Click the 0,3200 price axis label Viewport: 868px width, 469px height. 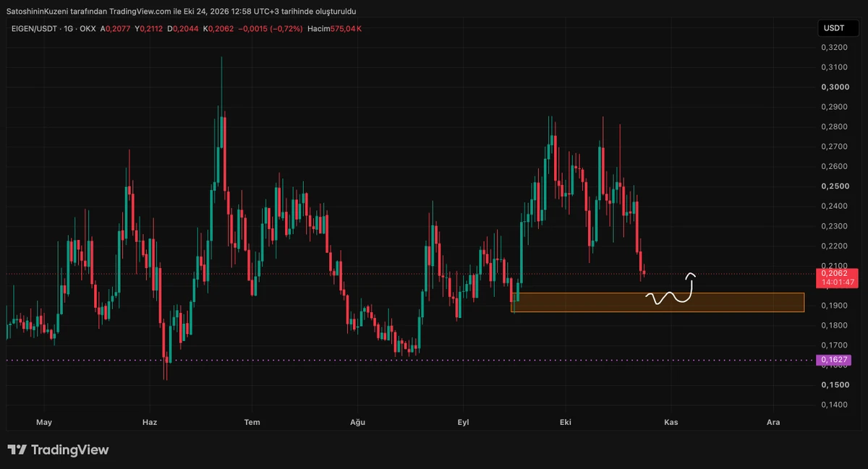834,48
